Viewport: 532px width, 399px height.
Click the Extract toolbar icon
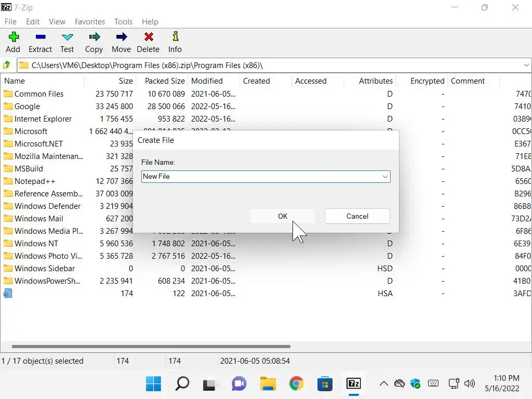coord(41,37)
